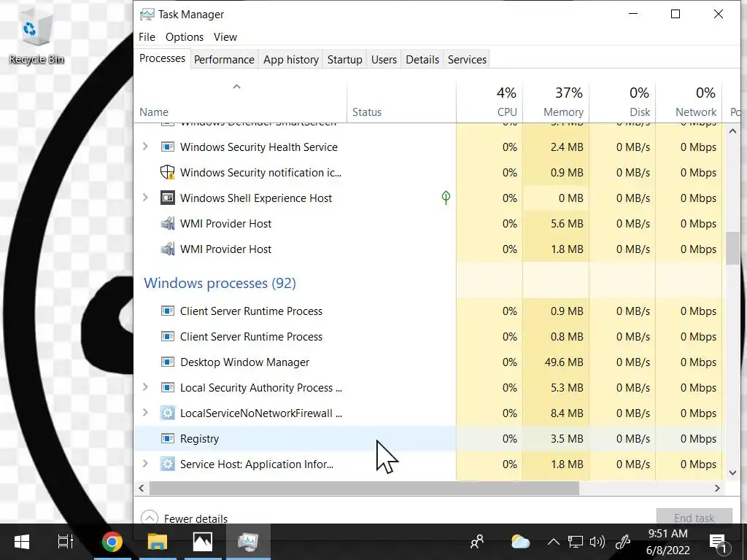
Task: Click the horizontal scrollbar thumb
Action: 365,488
